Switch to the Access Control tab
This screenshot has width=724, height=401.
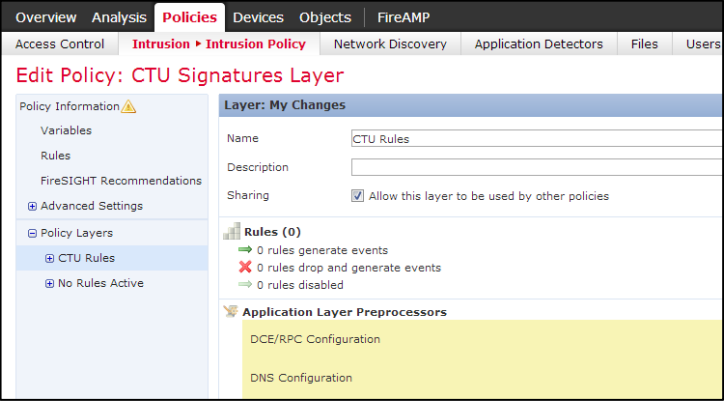click(x=60, y=44)
